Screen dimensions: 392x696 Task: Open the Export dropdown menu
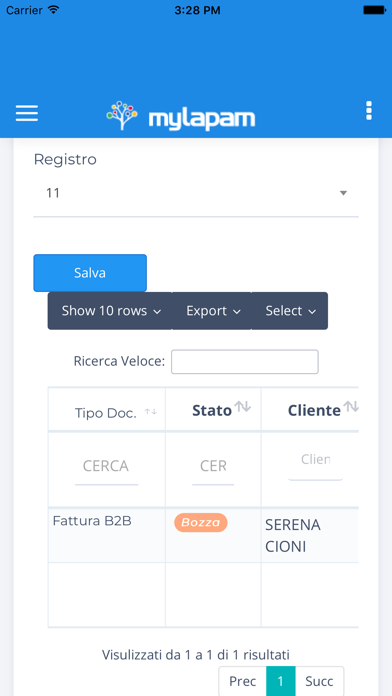tap(212, 311)
